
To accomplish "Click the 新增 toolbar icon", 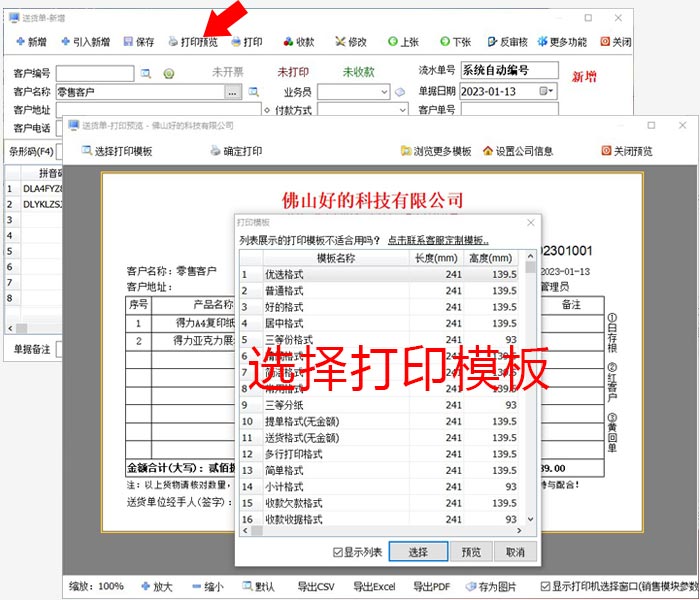I will tap(31, 42).
